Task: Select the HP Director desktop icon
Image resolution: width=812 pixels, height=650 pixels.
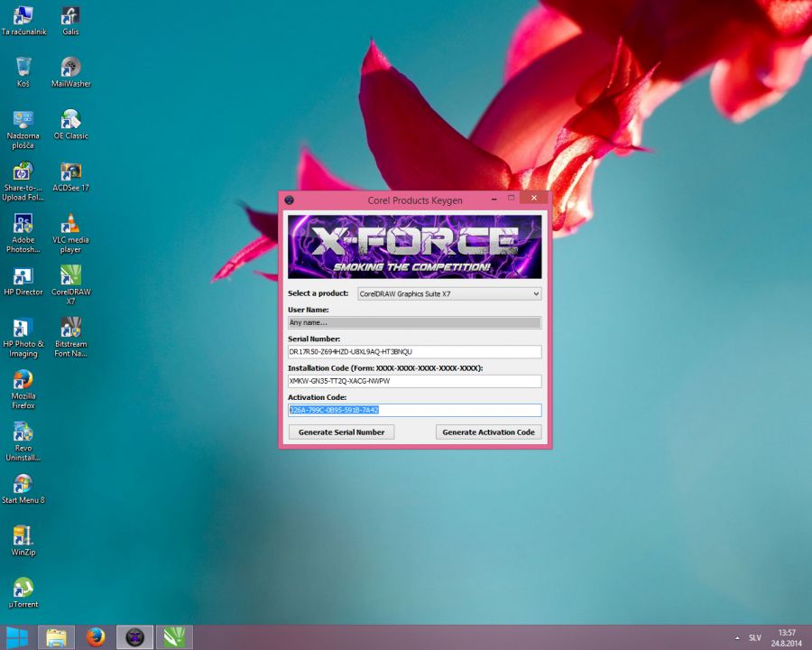Action: (x=23, y=282)
